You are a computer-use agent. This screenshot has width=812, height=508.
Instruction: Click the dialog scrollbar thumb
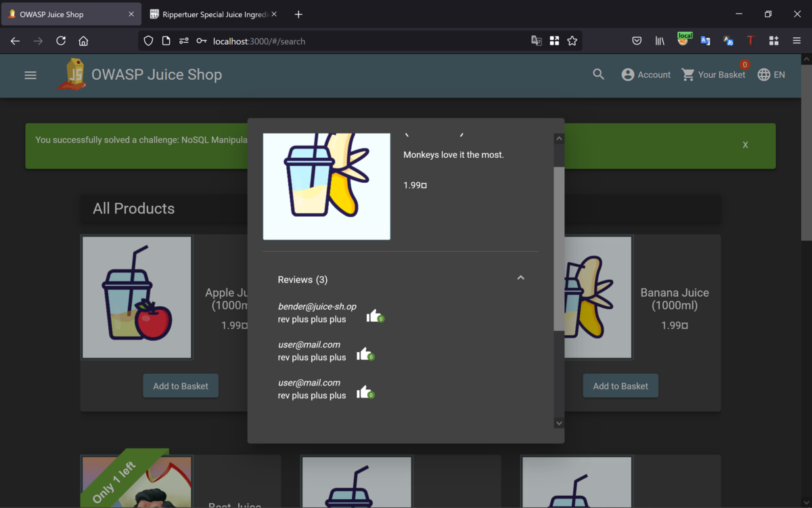tap(559, 249)
